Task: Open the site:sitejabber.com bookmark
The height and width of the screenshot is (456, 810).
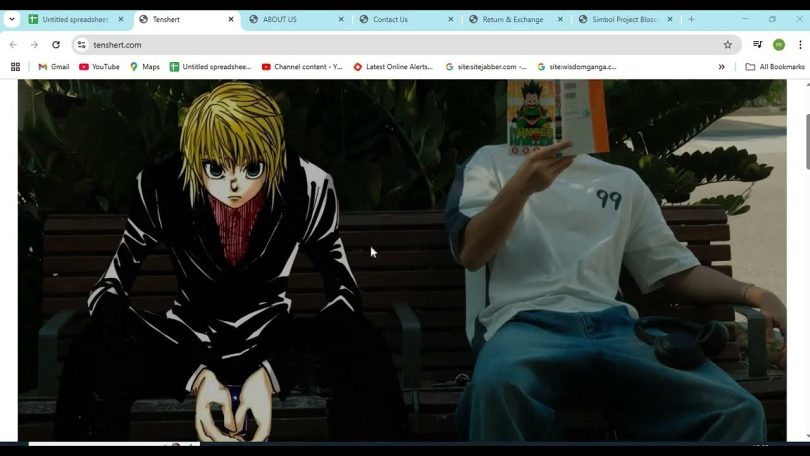Action: point(486,67)
